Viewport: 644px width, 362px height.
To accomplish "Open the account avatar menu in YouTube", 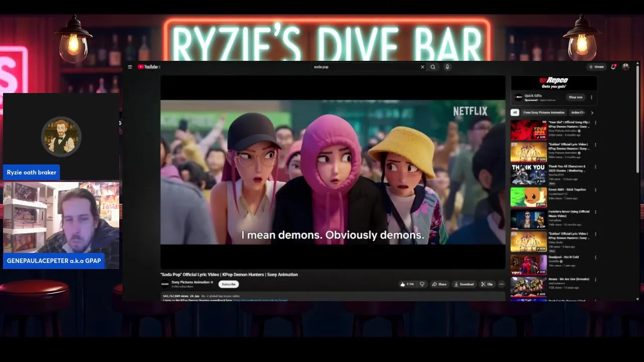I will tap(626, 66).
